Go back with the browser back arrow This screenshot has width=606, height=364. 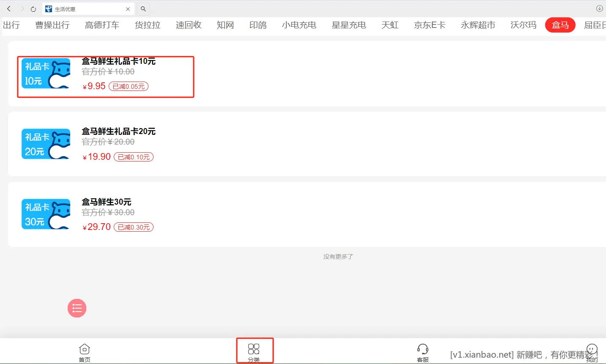click(9, 9)
